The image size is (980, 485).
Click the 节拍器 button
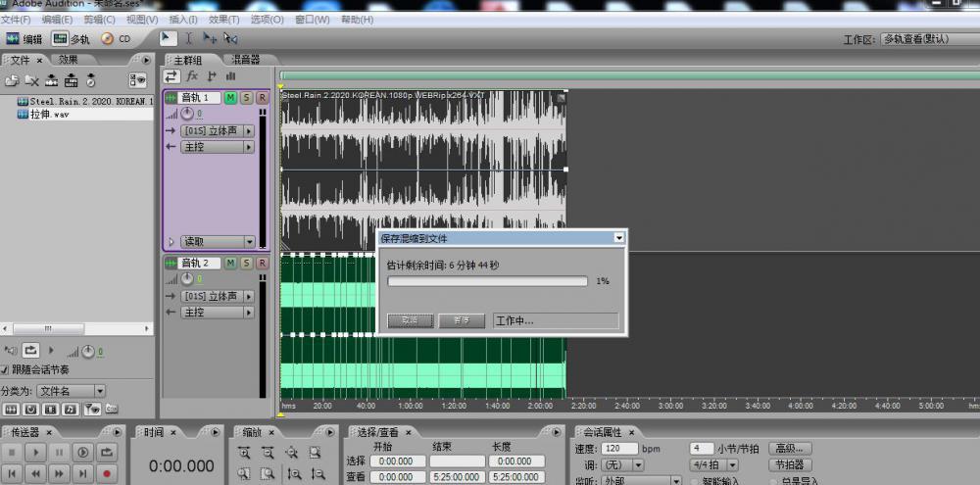(790, 465)
